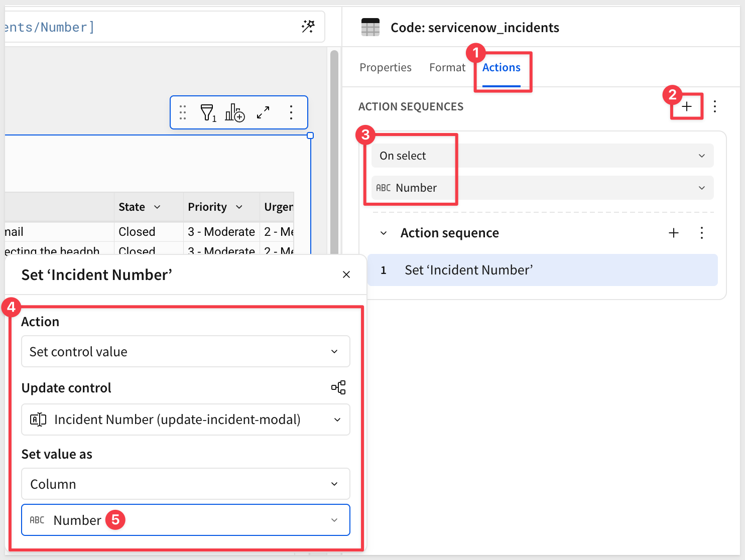745x560 pixels.
Task: Collapse the Action sequence section
Action: pos(384,233)
